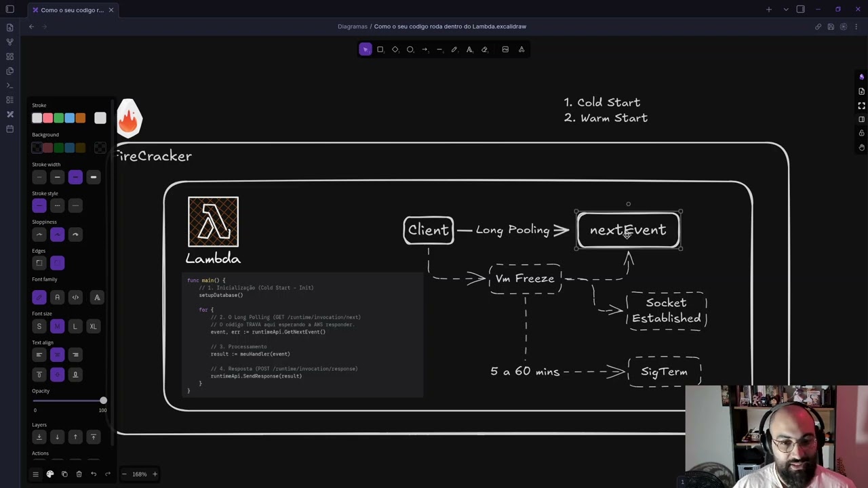
Task: Pick the blue stroke color swatch
Action: click(69, 118)
